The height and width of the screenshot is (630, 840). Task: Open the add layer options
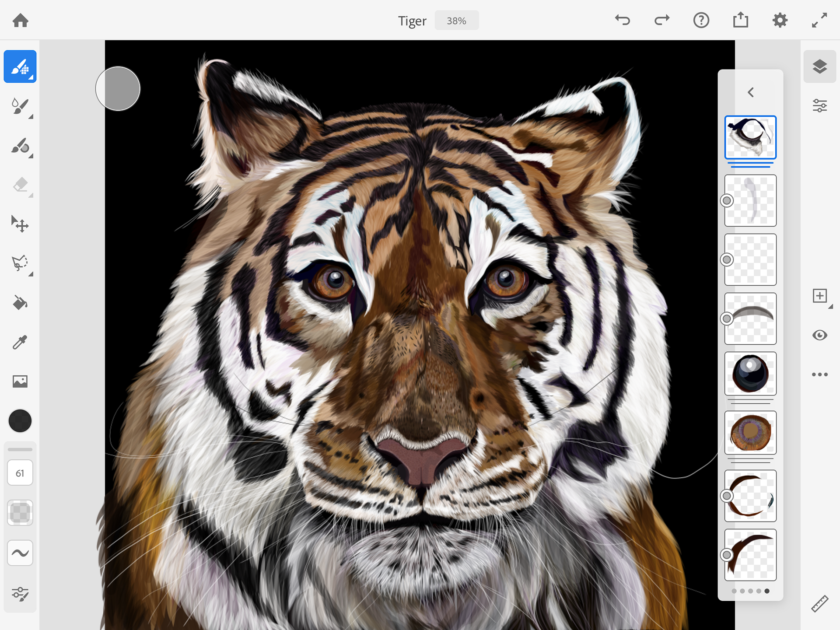click(819, 296)
